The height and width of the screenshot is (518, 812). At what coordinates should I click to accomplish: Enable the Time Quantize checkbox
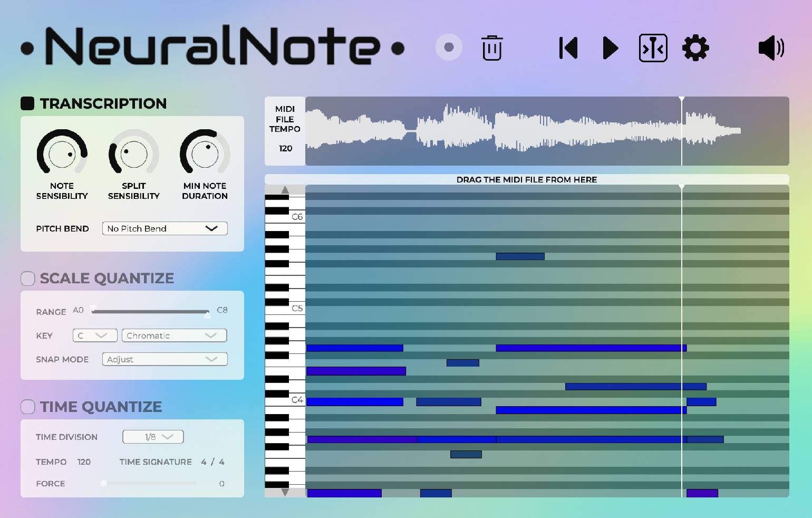point(27,407)
